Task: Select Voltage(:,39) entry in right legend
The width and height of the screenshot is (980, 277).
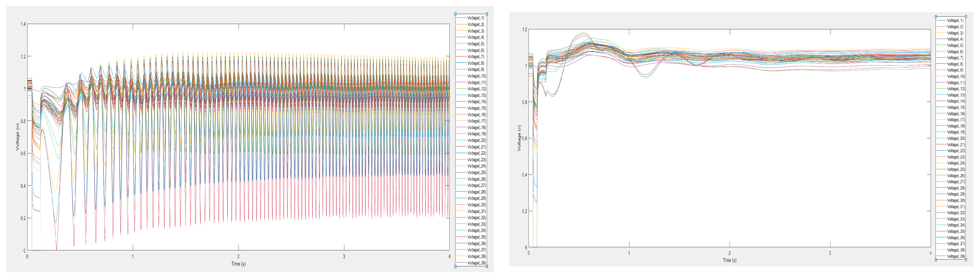Action: [956, 257]
